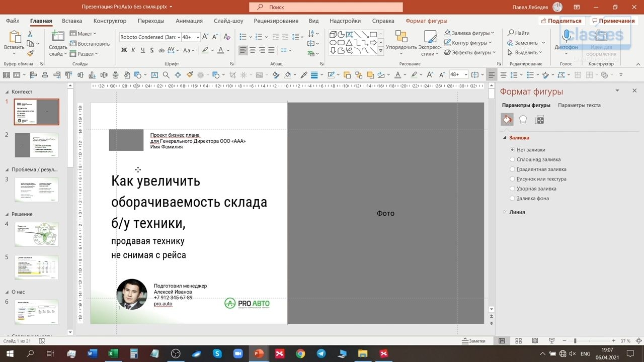Open Word from the taskbar
This screenshot has height=362, width=644.
click(92, 353)
